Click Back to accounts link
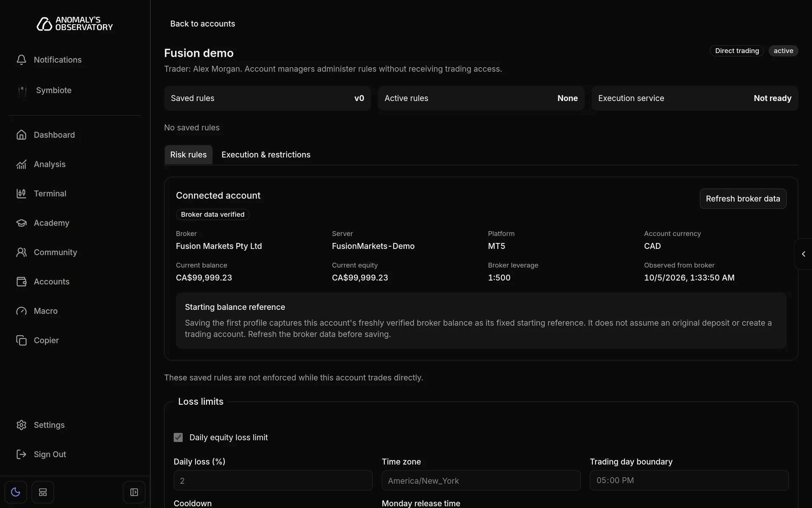The height and width of the screenshot is (508, 812). pos(203,24)
